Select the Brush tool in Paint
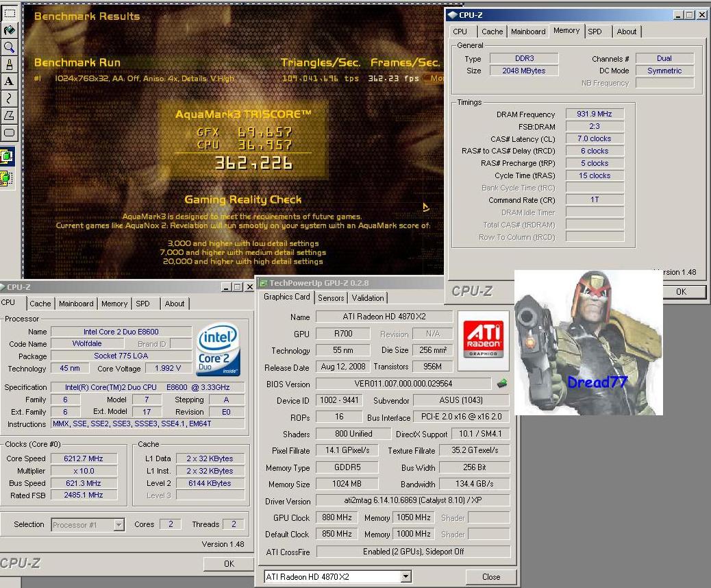This screenshot has width=711, height=588. point(10,64)
